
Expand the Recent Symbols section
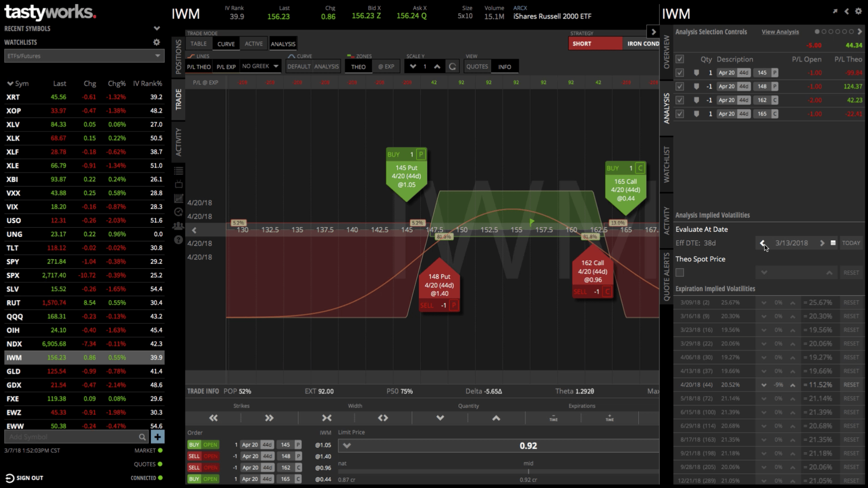pyautogui.click(x=157, y=28)
